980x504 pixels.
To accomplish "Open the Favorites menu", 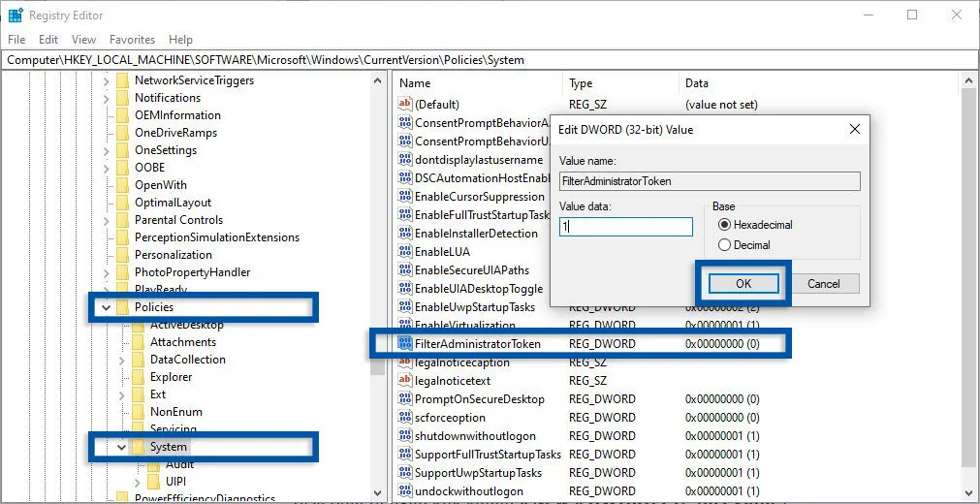I will click(x=132, y=40).
